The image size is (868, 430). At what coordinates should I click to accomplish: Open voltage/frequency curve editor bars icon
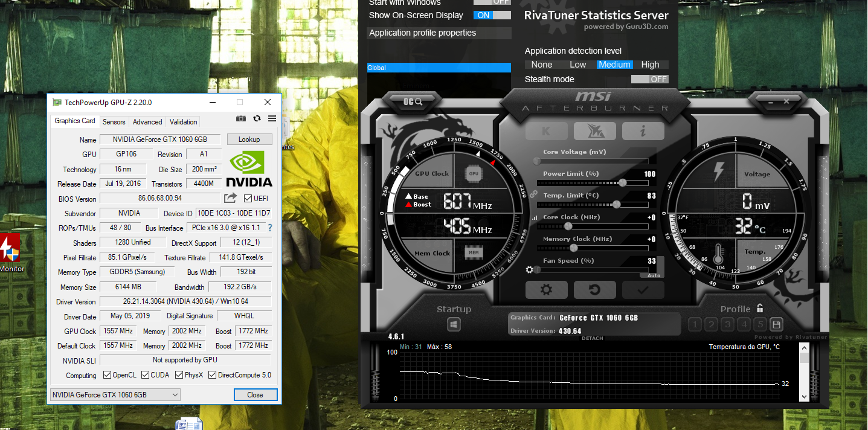click(535, 217)
